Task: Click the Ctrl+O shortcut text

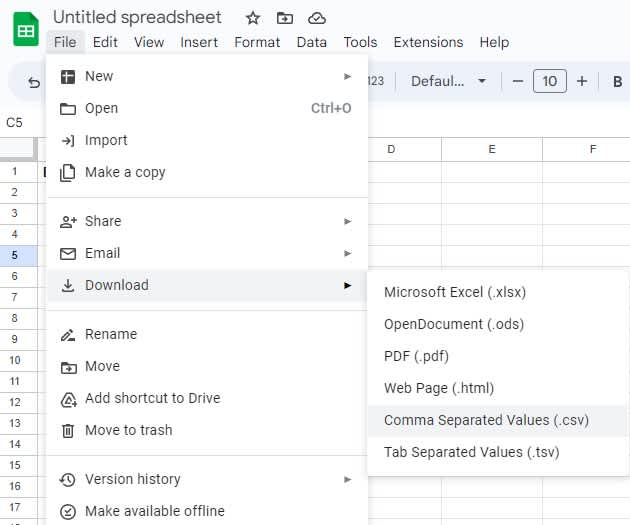Action: tap(331, 108)
